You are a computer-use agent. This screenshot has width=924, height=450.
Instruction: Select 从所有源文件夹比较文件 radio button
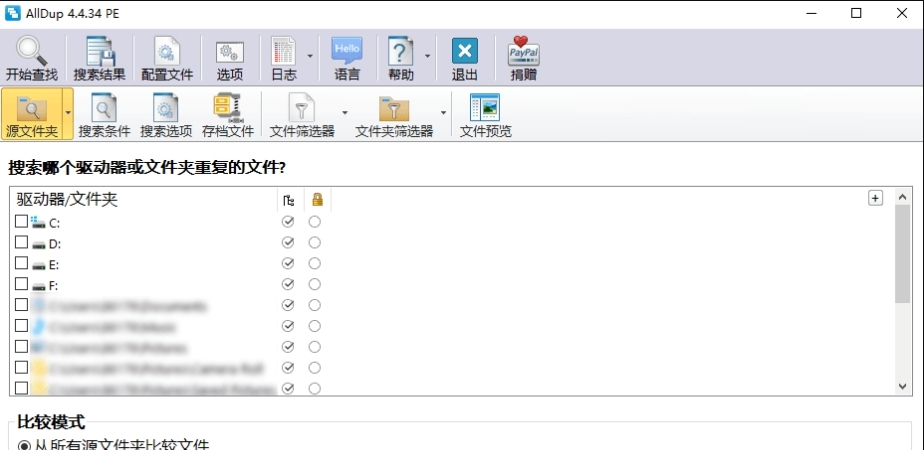click(x=24, y=445)
